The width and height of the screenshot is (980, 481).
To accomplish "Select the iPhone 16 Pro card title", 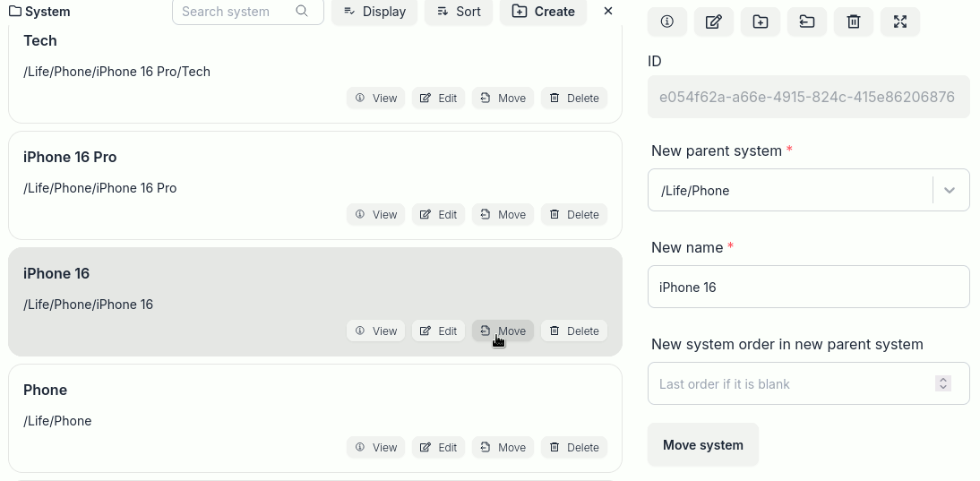I will tap(70, 157).
